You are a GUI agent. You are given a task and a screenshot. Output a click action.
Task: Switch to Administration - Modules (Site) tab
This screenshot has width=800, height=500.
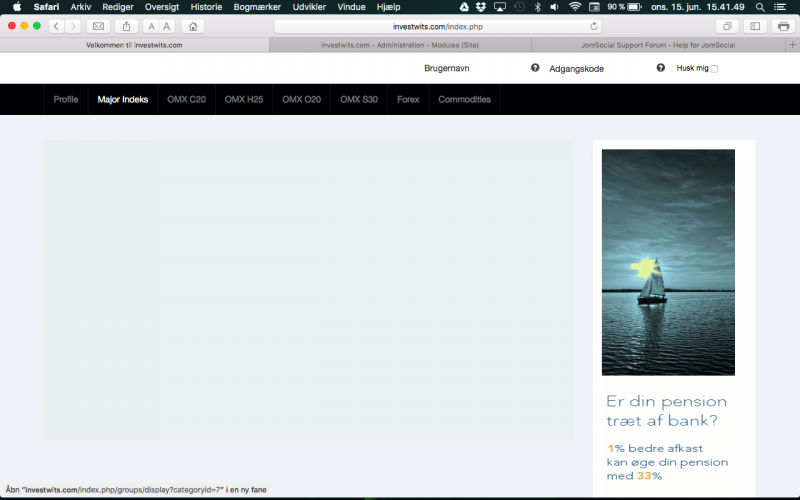pyautogui.click(x=400, y=45)
